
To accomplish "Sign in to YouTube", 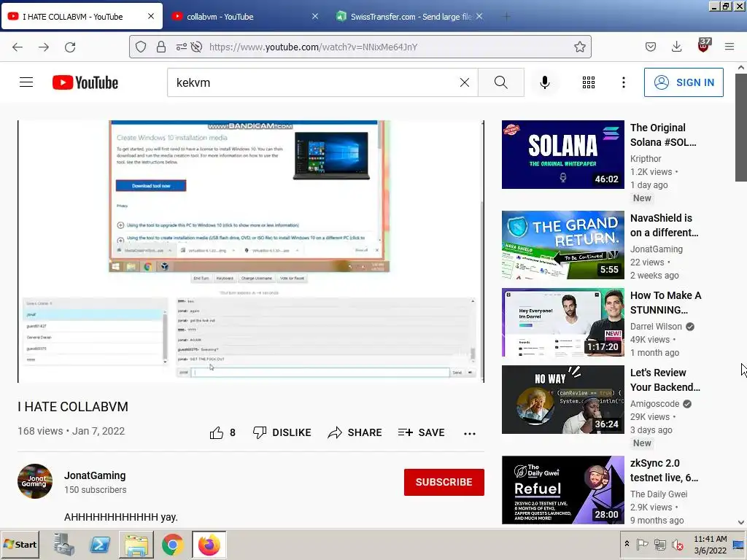I will point(684,82).
